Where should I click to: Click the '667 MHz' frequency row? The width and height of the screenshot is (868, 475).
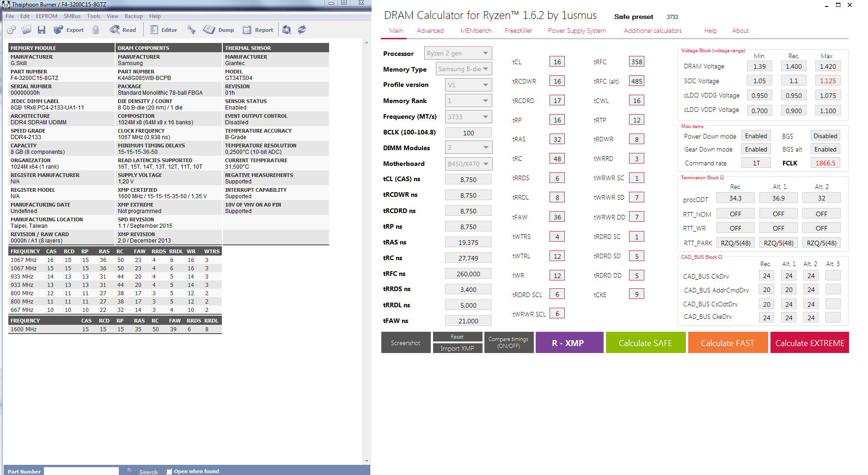point(115,310)
